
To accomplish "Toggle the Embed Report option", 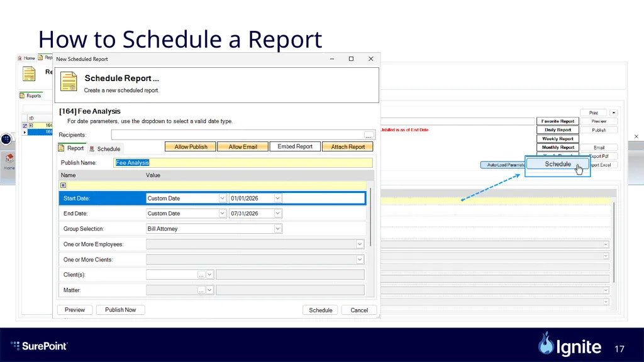I will (295, 146).
